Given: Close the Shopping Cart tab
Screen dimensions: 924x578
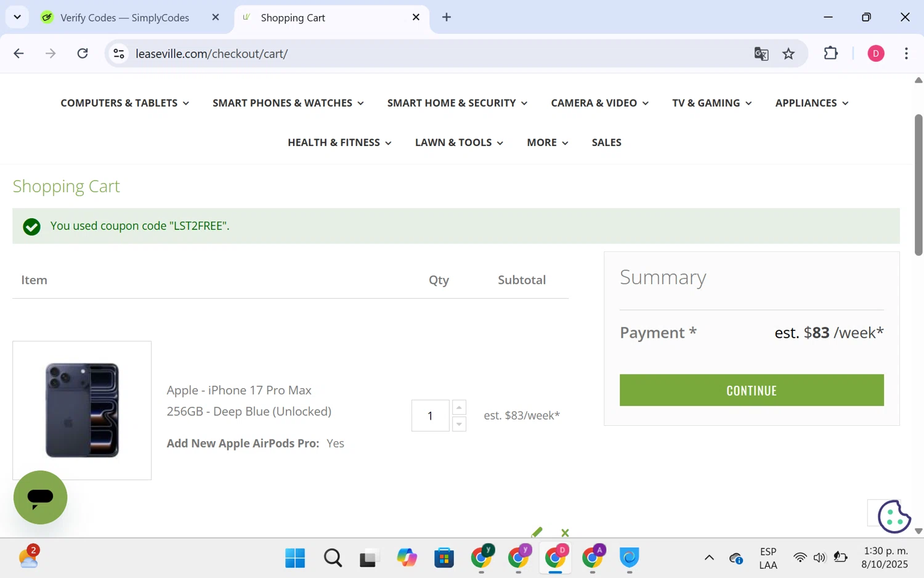Looking at the screenshot, I should coord(416,17).
